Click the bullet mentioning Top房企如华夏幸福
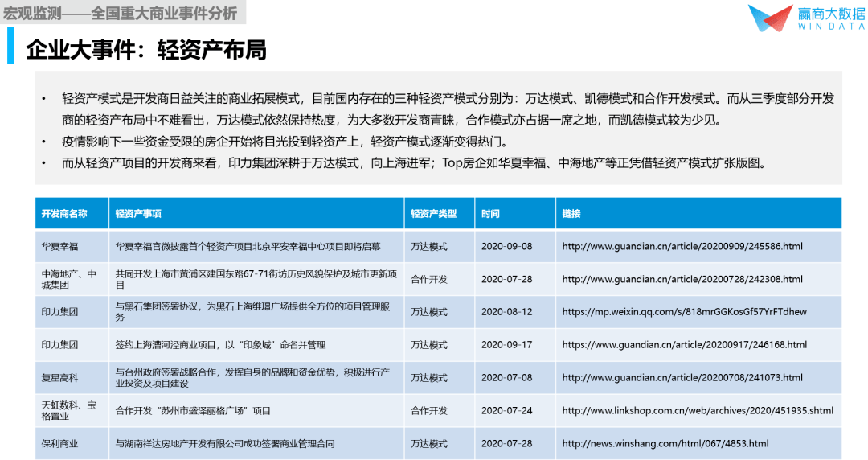The width and height of the screenshot is (868, 460). pyautogui.click(x=416, y=163)
